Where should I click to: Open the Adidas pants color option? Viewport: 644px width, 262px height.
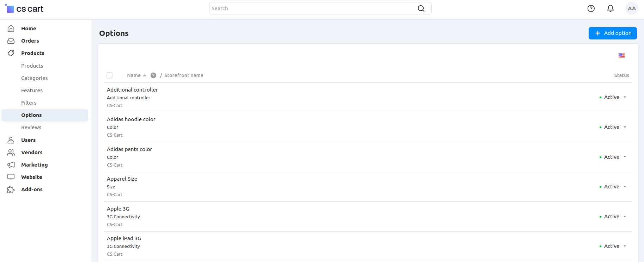click(x=129, y=149)
